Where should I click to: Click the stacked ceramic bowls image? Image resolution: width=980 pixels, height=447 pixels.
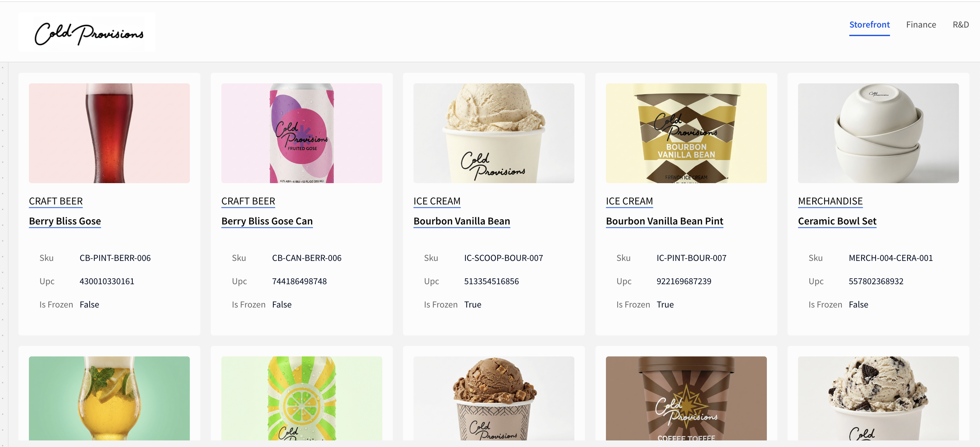pyautogui.click(x=878, y=133)
